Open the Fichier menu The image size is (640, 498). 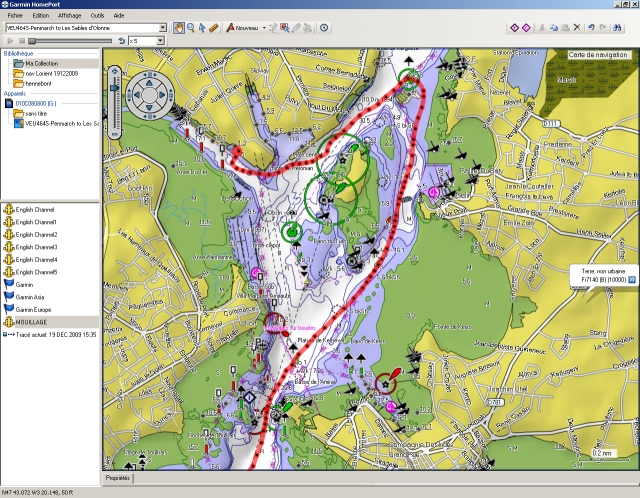(15, 16)
